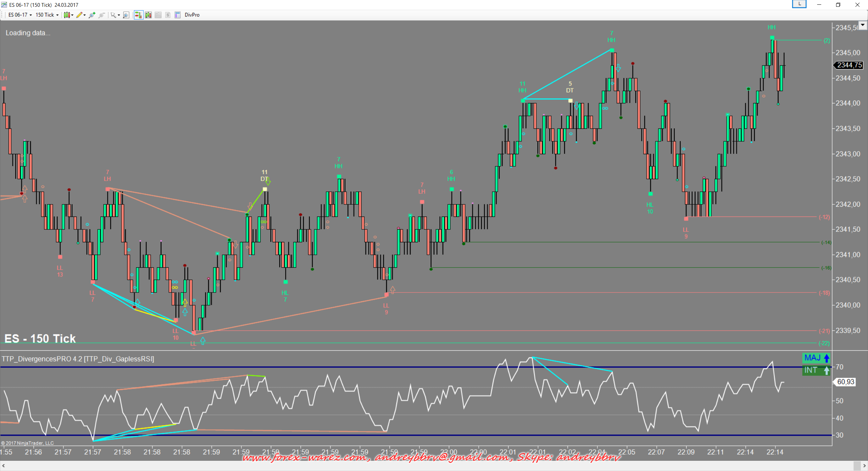Click the zoom out magnifier icon
This screenshot has height=471, width=868.
click(101, 15)
